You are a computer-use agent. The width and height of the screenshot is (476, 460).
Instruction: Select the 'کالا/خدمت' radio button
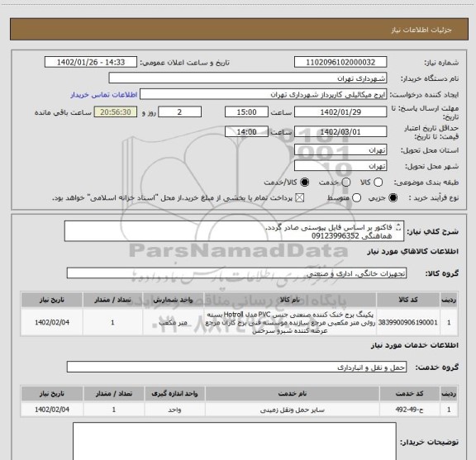[304, 183]
